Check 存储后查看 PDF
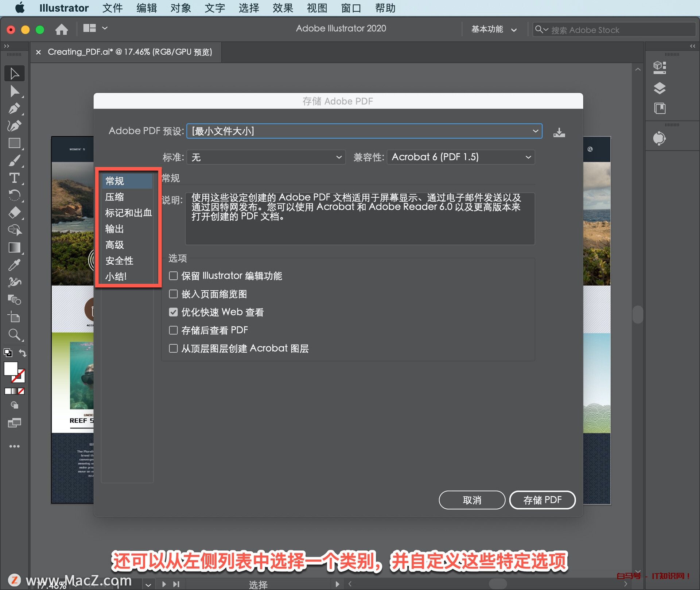The image size is (700, 590). coord(173,330)
